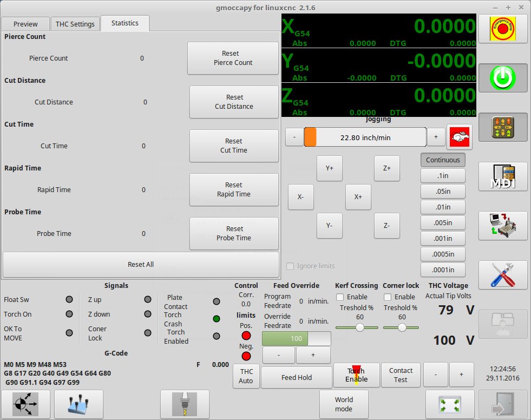Viewport: 531px width, 420px height.
Task: Click the feed override 100 progress bar
Action: 297,338
